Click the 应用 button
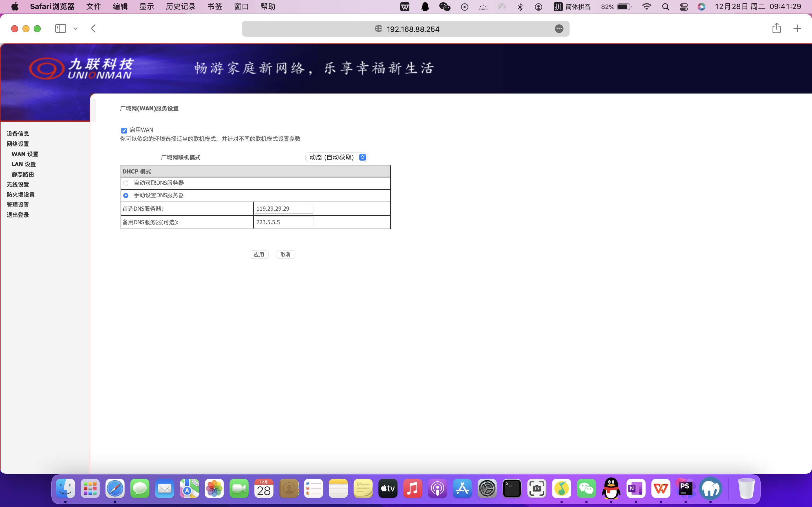The image size is (812, 507). [259, 255]
